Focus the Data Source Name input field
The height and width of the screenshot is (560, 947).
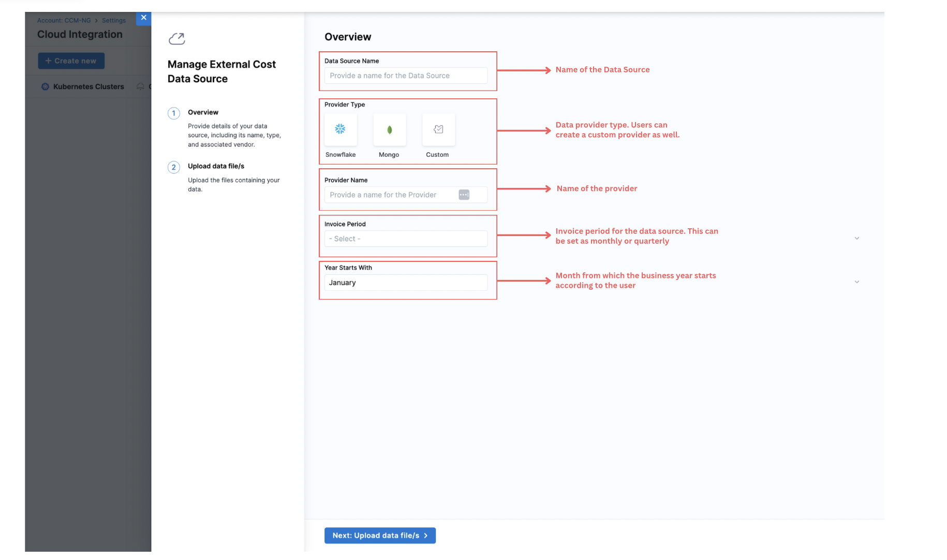[x=405, y=76]
